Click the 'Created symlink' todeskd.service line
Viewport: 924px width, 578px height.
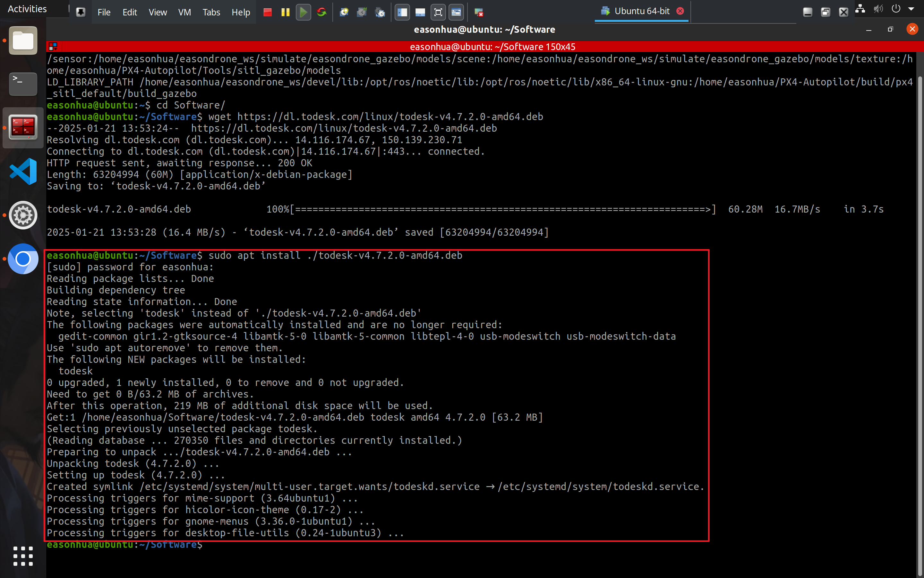375,486
